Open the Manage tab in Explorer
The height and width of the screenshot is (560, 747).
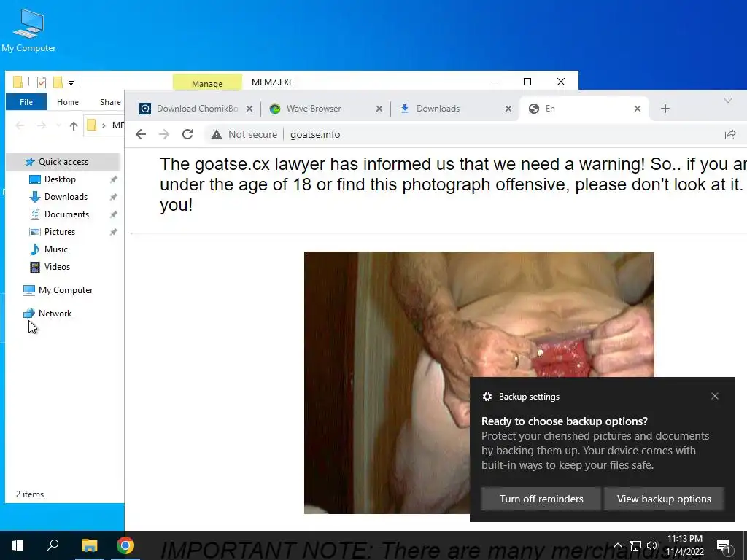(206, 83)
